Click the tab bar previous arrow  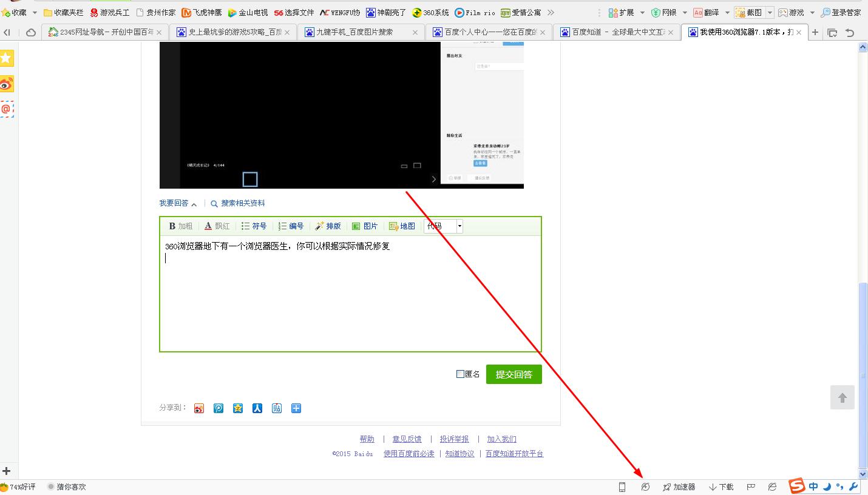tap(7, 32)
